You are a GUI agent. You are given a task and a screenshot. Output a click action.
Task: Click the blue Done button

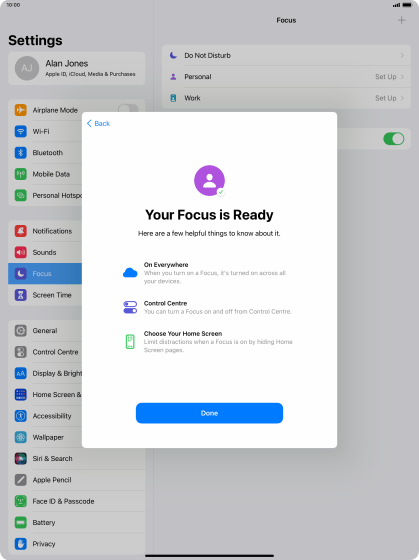(209, 413)
